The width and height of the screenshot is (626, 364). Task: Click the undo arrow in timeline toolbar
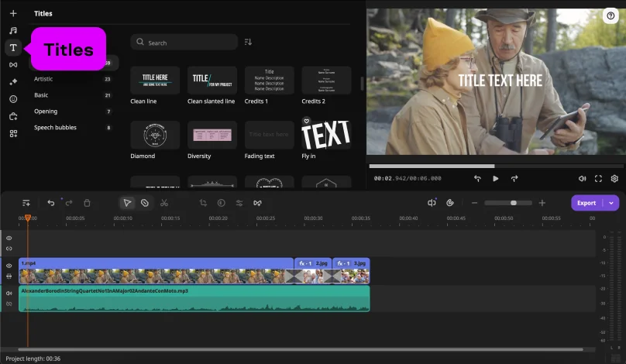click(x=51, y=203)
